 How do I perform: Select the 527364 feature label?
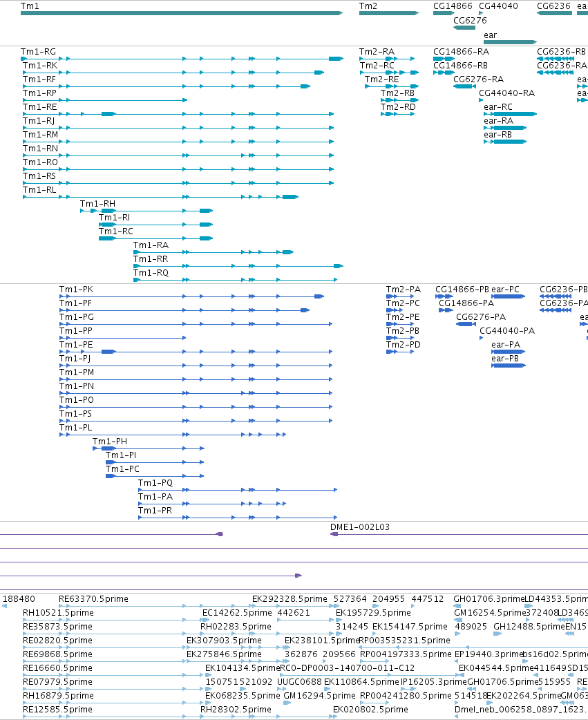pos(350,599)
